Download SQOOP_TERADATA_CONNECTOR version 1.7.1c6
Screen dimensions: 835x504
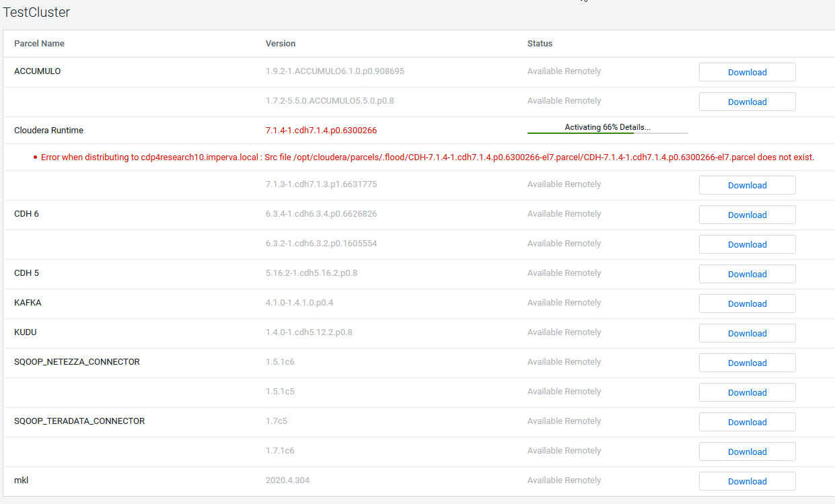click(x=747, y=452)
